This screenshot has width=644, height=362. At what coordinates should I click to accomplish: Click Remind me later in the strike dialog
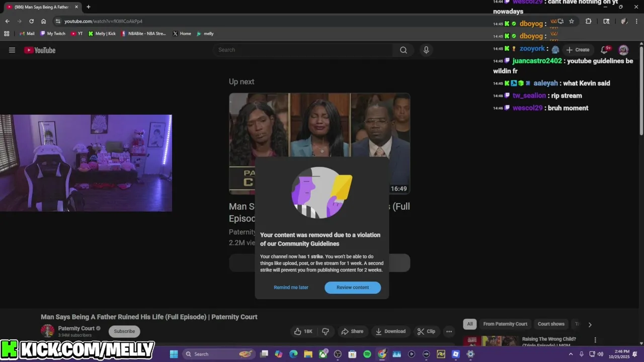291,287
